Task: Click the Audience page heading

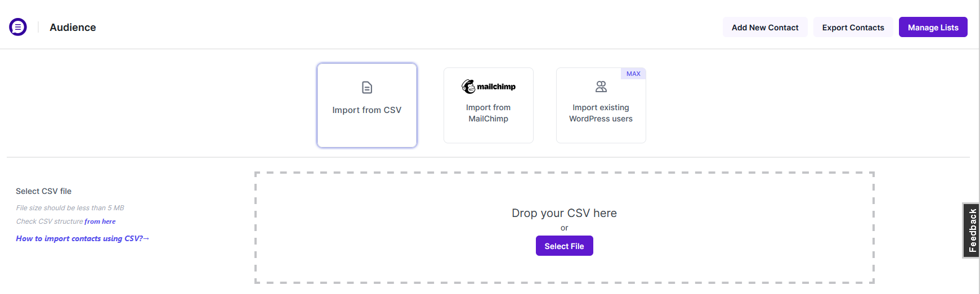Action: [73, 28]
